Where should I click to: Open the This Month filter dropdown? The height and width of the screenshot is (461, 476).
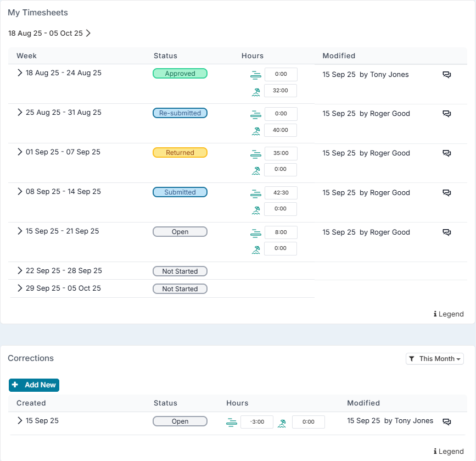(434, 359)
